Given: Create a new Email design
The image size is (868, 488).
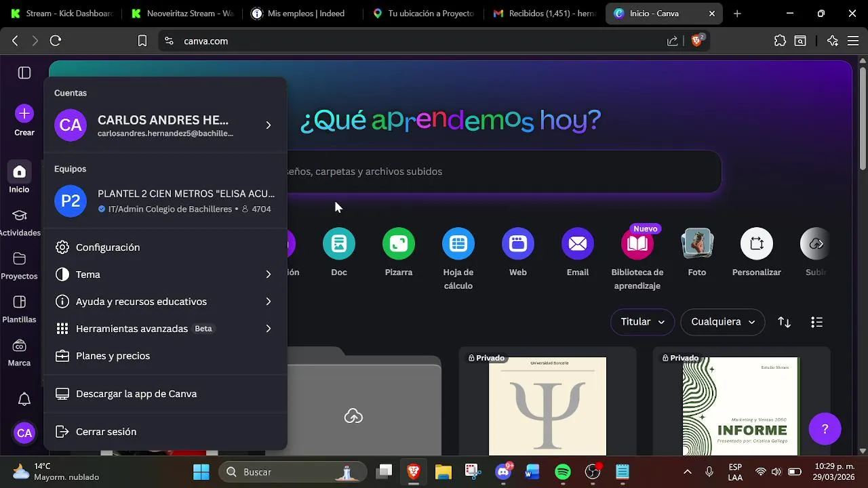Looking at the screenshot, I should tap(578, 244).
